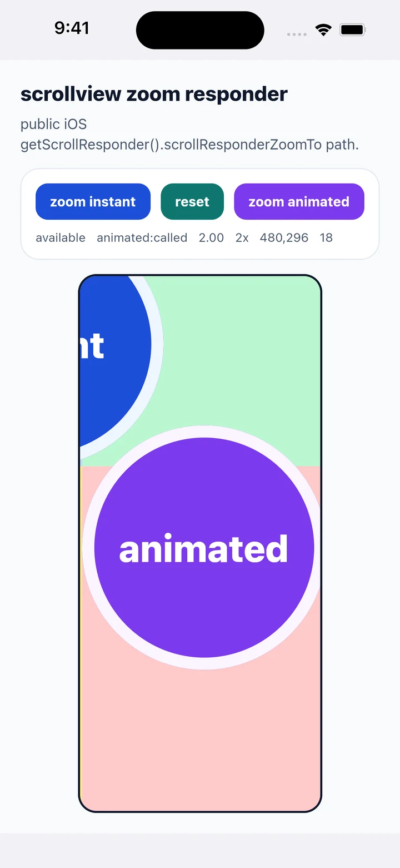Click the scrollResponderZoomTo description text
Screen dimensions: 400x868
tap(189, 134)
